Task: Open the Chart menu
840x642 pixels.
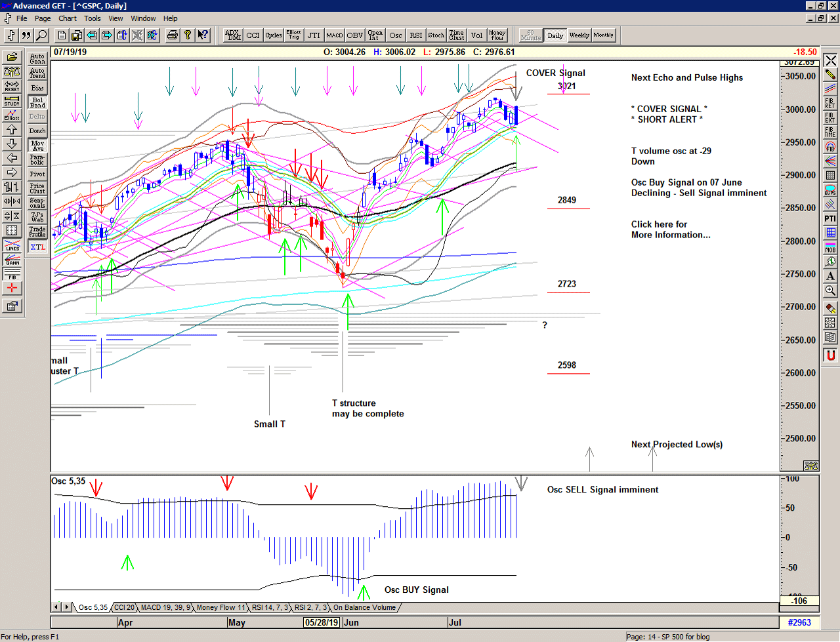Action: click(68, 18)
